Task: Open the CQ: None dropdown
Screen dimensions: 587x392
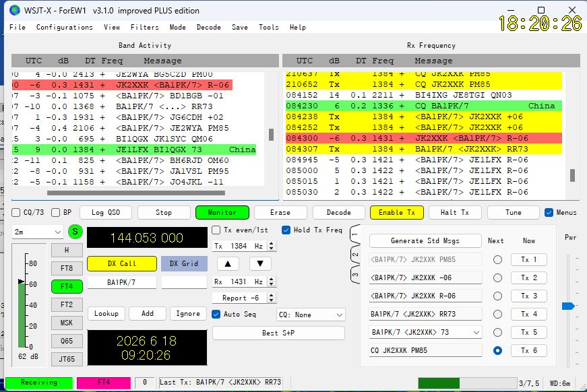Action: point(311,315)
